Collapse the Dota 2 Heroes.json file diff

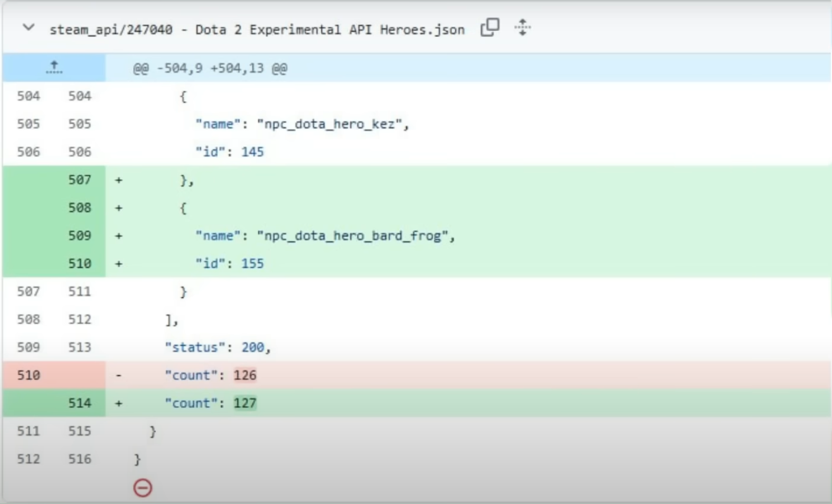click(31, 31)
